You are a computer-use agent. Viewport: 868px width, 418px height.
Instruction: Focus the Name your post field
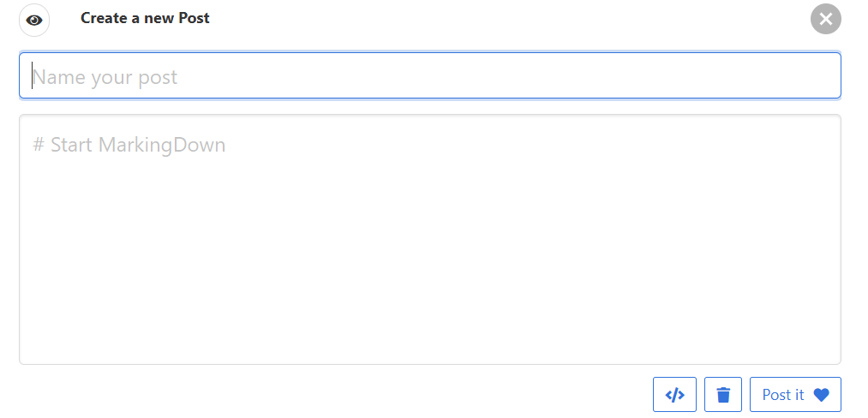coord(430,76)
